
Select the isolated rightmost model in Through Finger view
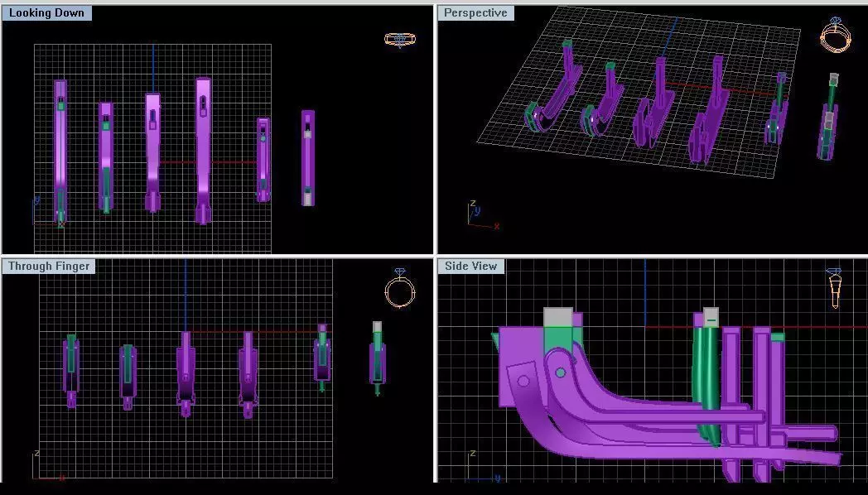click(x=378, y=358)
